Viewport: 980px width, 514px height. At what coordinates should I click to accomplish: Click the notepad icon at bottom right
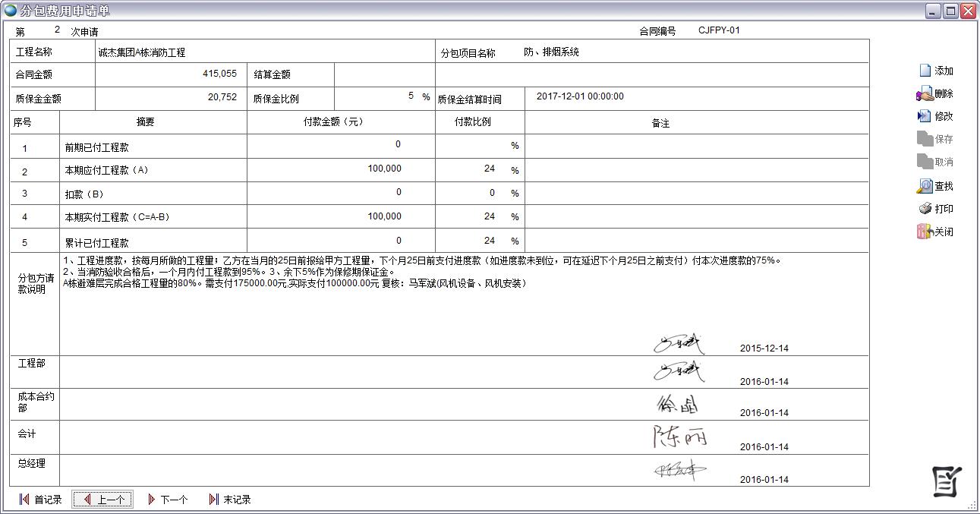click(947, 481)
